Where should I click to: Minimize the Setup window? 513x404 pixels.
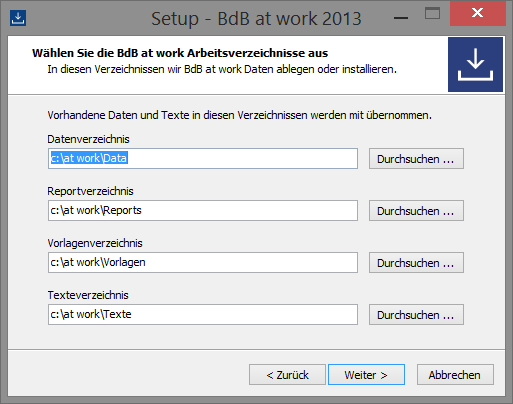(401, 18)
